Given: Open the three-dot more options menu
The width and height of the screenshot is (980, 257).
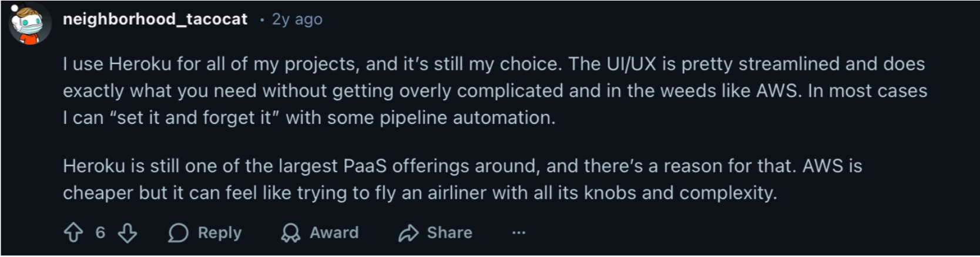Looking at the screenshot, I should tap(518, 233).
